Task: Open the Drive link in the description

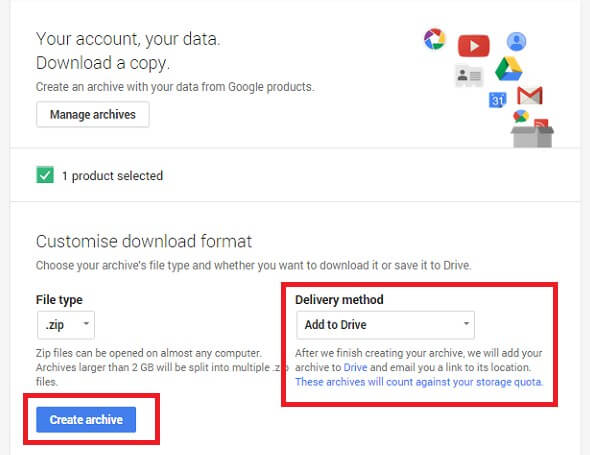Action: (x=355, y=367)
